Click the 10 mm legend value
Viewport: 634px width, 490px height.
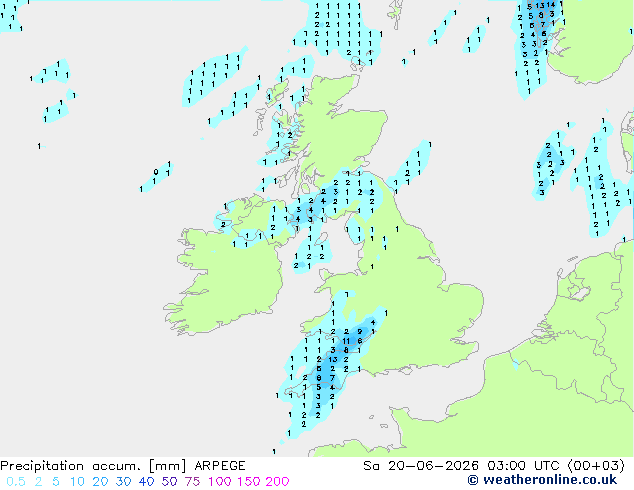pos(77,482)
